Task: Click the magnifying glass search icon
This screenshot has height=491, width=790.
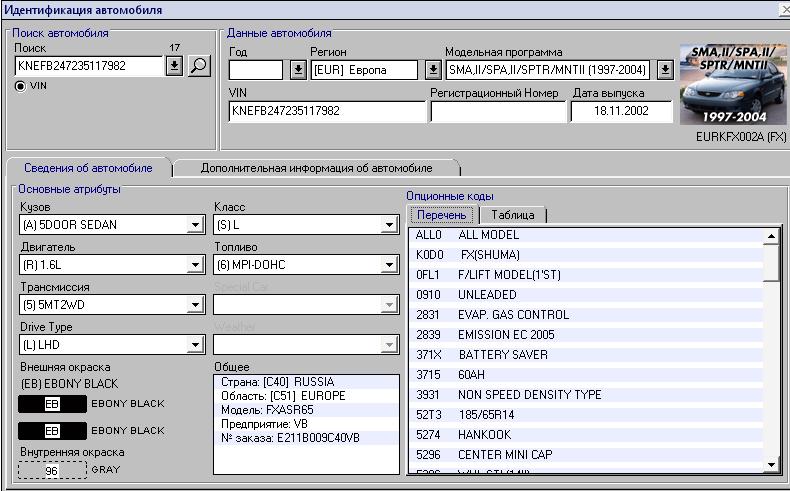Action: pos(200,66)
